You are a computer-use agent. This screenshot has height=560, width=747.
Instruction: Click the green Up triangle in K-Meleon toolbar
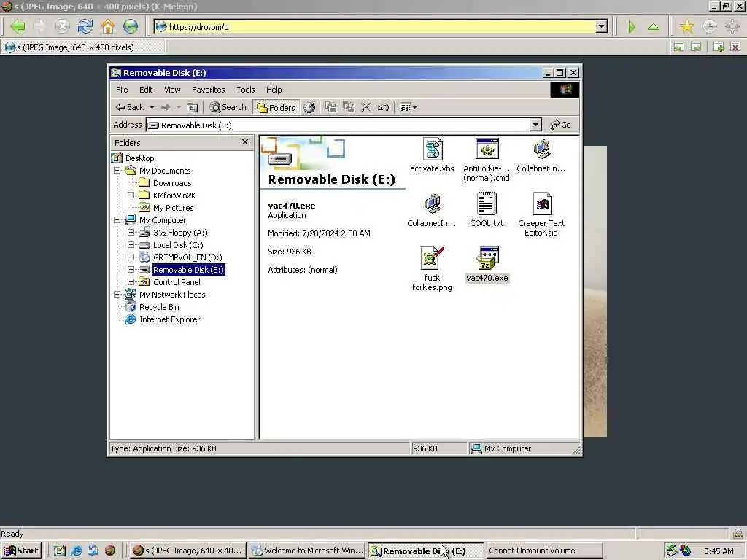pyautogui.click(x=654, y=27)
